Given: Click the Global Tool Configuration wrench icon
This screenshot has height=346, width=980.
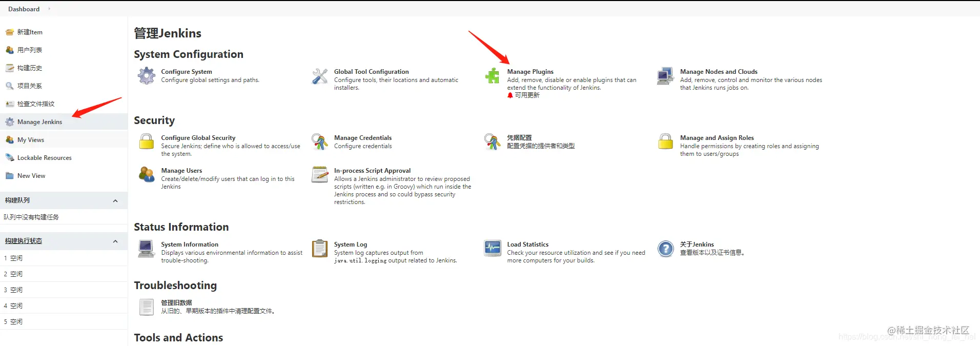Looking at the screenshot, I should point(320,76).
